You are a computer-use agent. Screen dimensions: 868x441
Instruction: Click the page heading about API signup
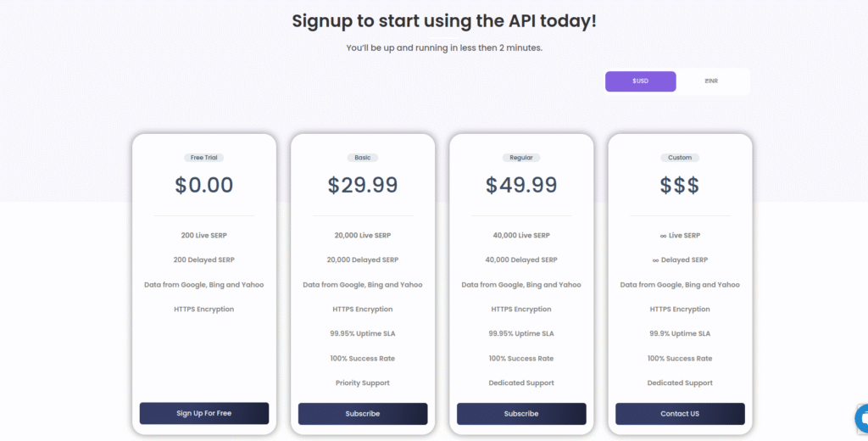(444, 21)
